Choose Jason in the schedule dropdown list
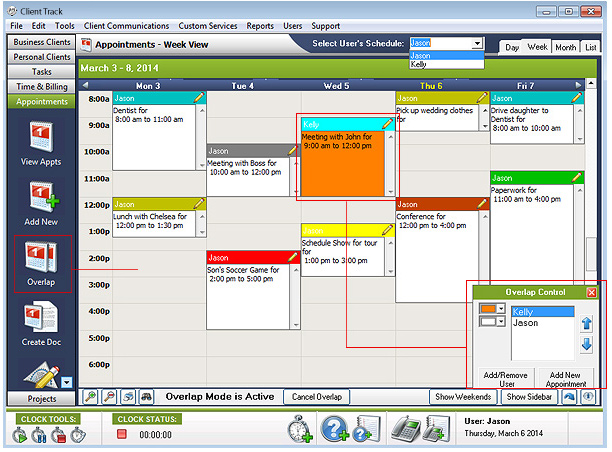This screenshot has width=612, height=452. (x=447, y=55)
